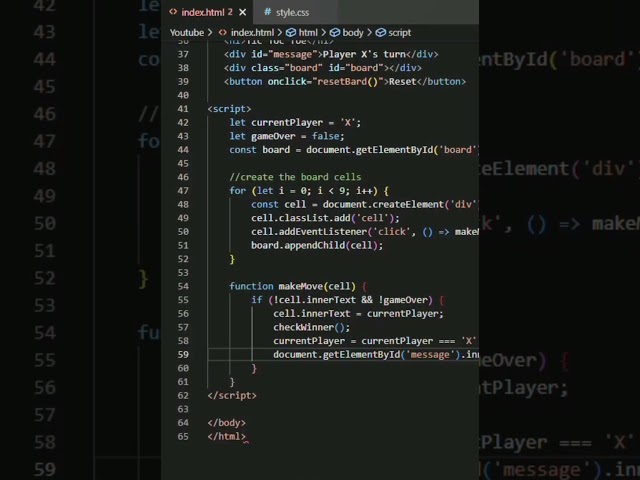Click line number 47 in the gutter

pos(183,191)
